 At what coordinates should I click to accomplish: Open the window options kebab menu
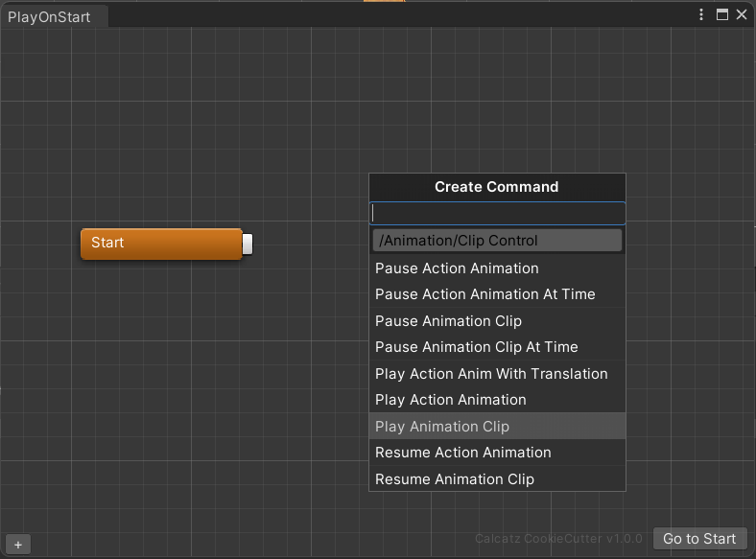[701, 14]
